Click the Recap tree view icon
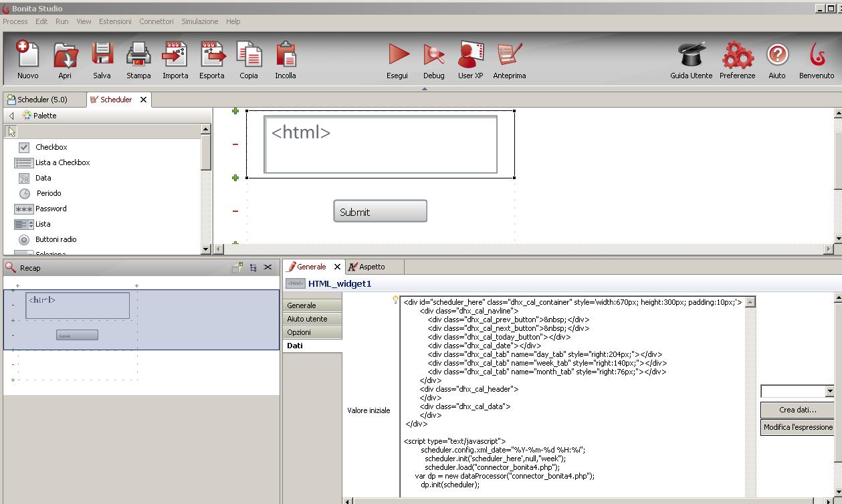This screenshot has height=504, width=842. [x=253, y=267]
